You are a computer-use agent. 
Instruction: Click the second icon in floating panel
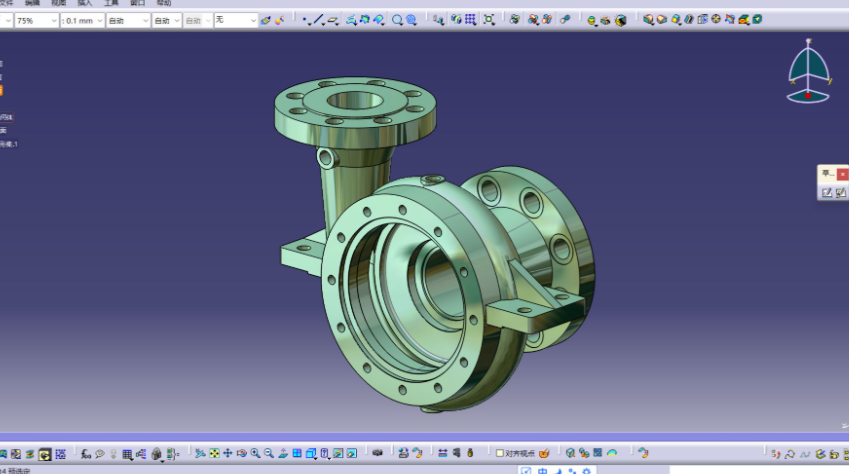[840, 192]
